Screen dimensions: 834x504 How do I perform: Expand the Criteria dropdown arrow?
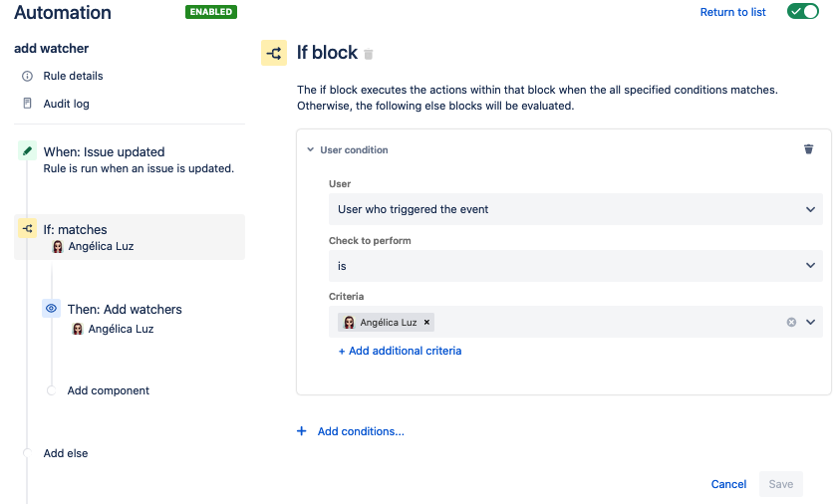[810, 322]
